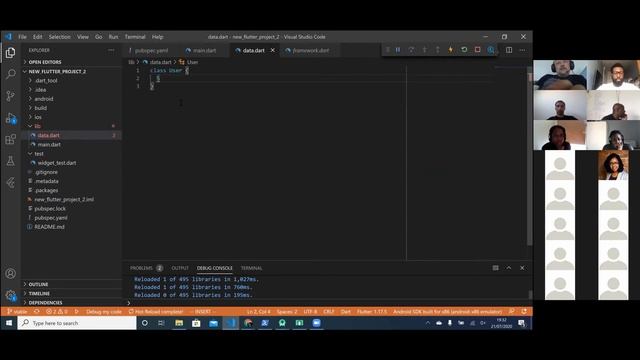Expand the TIMELINE section
Screen dimensions: 640x360
(71, 293)
